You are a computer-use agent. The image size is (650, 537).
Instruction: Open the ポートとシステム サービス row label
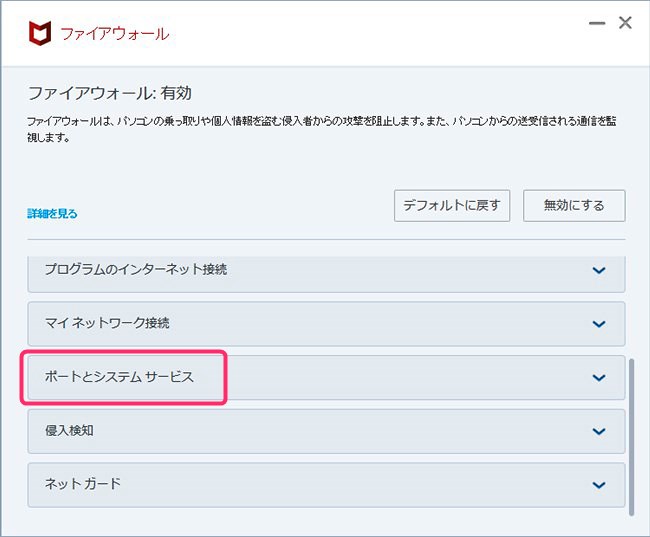[119, 377]
